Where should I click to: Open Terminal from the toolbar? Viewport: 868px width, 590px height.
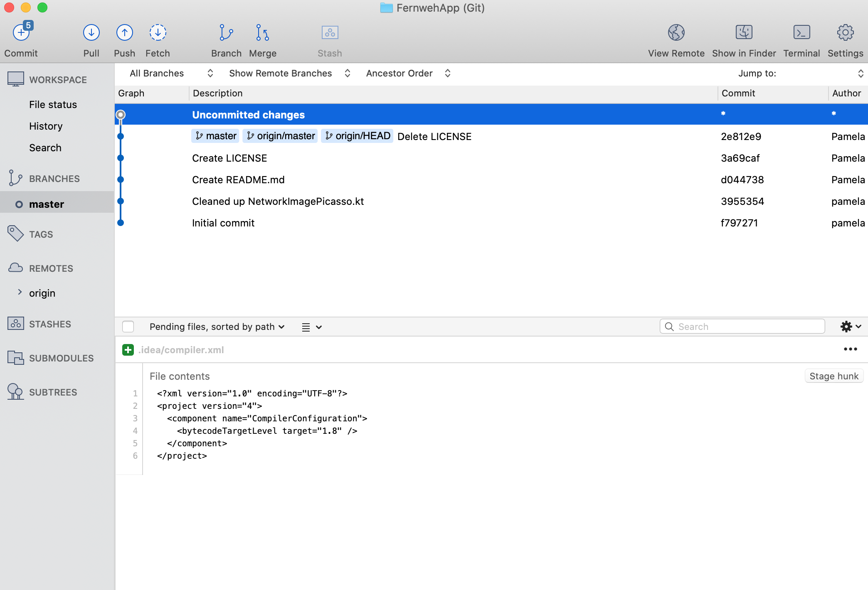(801, 32)
